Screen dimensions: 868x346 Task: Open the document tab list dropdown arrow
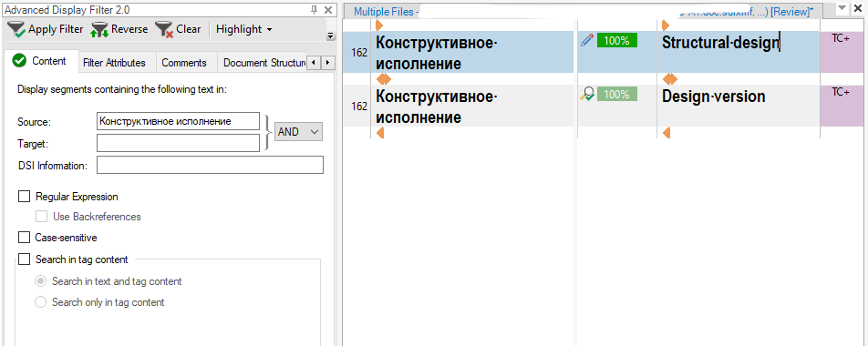point(842,8)
